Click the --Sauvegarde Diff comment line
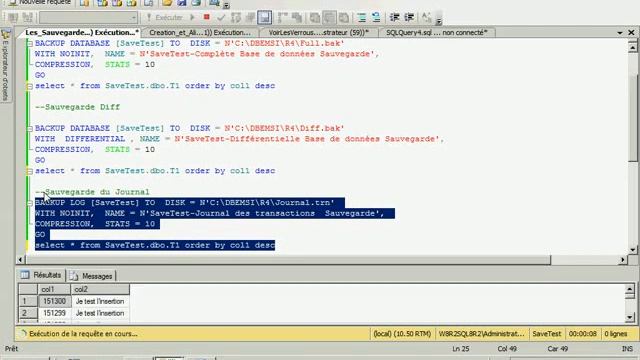The width and height of the screenshot is (640, 360). tap(78, 107)
